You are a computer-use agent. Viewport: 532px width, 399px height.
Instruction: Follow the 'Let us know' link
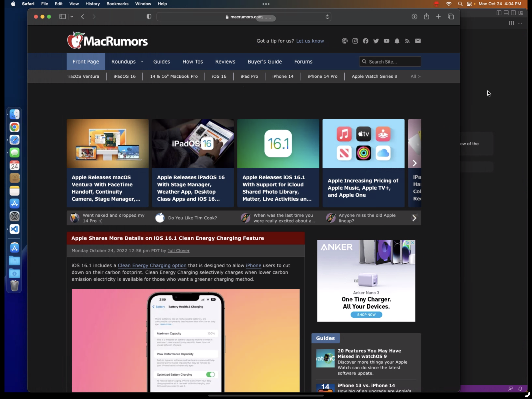click(310, 41)
